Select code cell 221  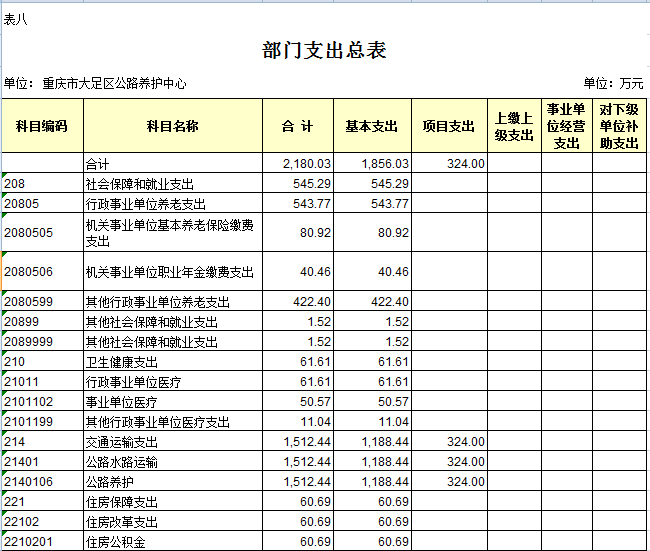[42, 501]
